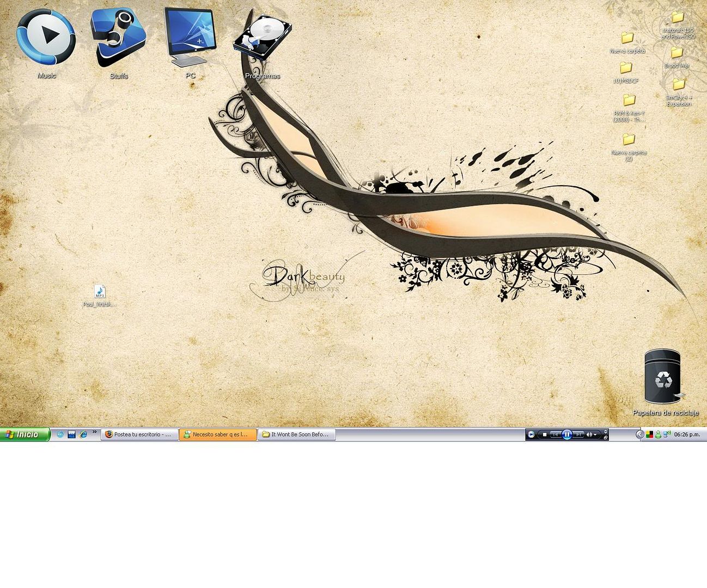This screenshot has height=588, width=707.
Task: Stop playback in media player toolbar
Action: [x=544, y=434]
